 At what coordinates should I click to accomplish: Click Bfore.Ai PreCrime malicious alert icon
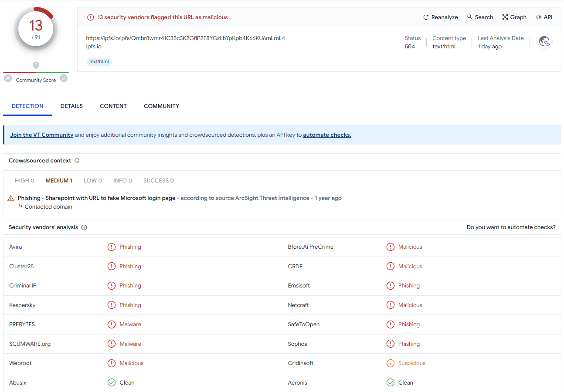(390, 247)
